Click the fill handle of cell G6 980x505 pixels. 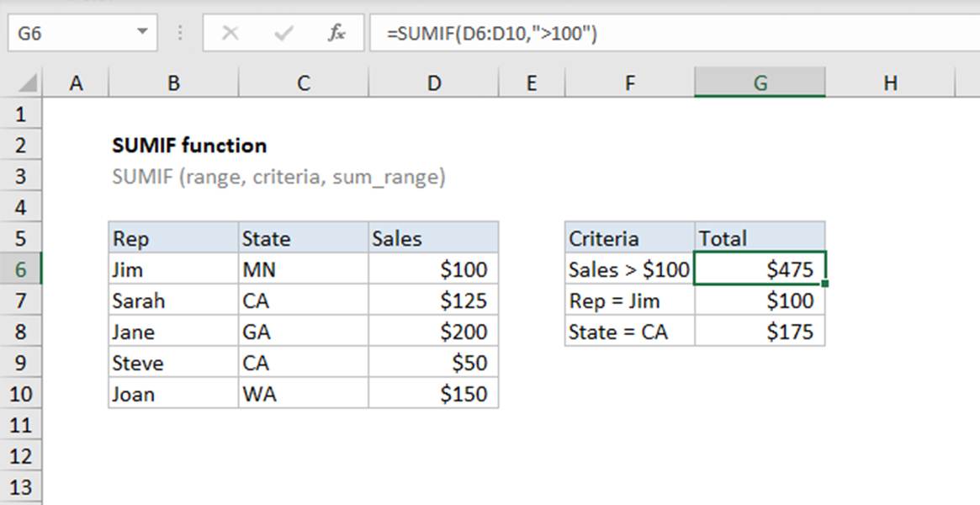(x=825, y=284)
